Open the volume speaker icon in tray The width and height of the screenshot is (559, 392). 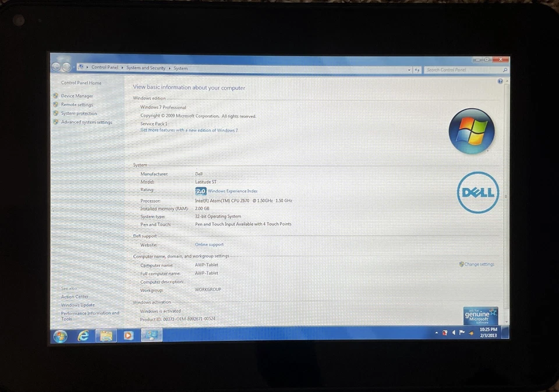454,333
